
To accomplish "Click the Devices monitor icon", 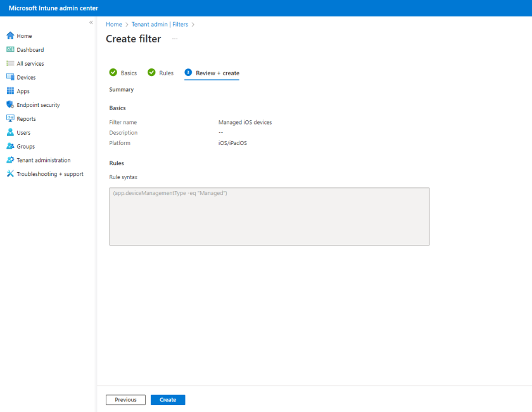I will point(10,77).
